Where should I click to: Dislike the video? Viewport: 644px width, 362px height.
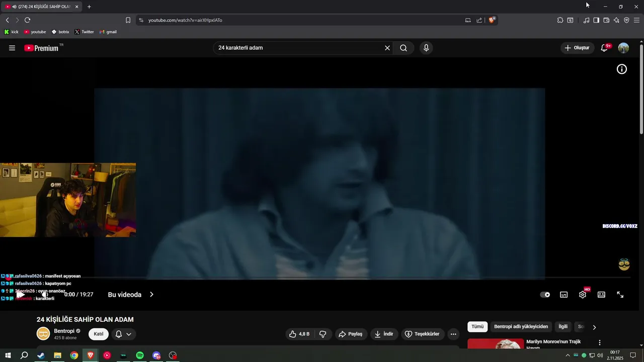tap(323, 334)
